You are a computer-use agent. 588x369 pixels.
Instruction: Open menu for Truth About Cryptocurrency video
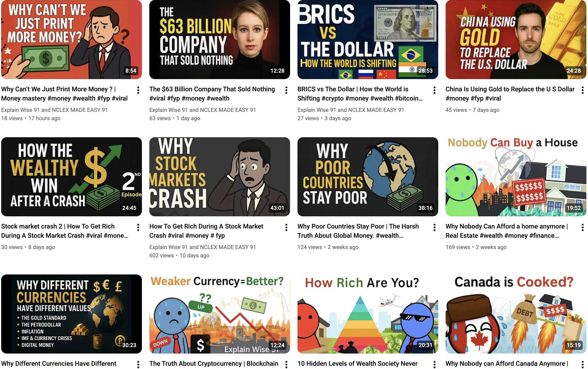286,364
